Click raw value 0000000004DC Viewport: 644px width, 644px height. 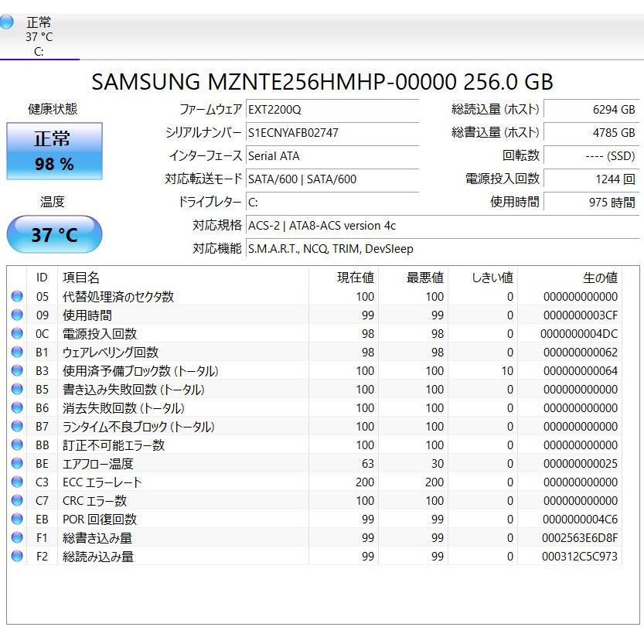point(579,334)
